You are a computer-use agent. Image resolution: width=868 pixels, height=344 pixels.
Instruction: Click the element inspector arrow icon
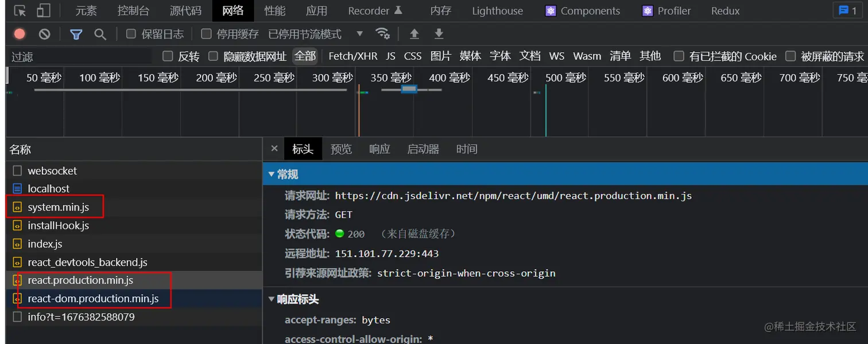pyautogui.click(x=20, y=11)
